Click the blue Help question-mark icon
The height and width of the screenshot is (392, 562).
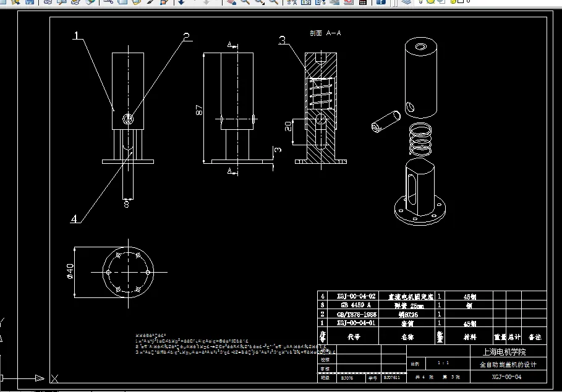point(381,1)
